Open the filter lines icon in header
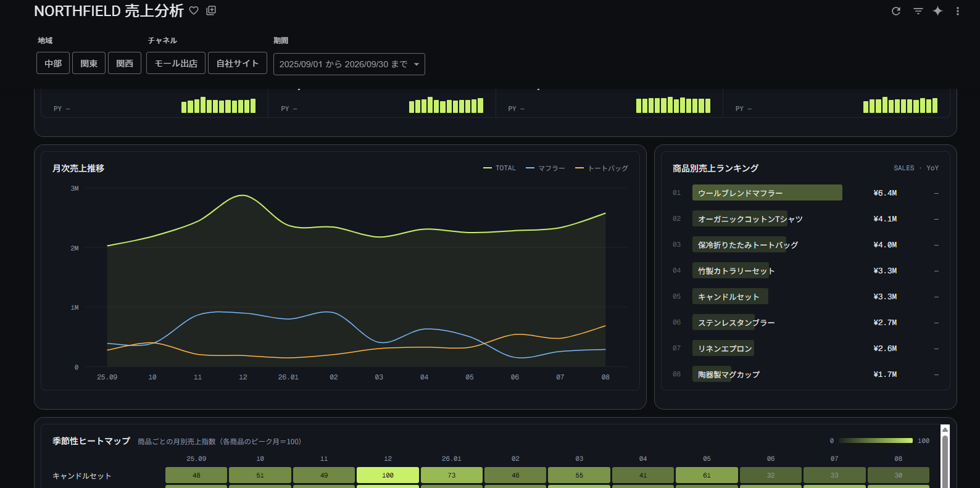 click(918, 11)
